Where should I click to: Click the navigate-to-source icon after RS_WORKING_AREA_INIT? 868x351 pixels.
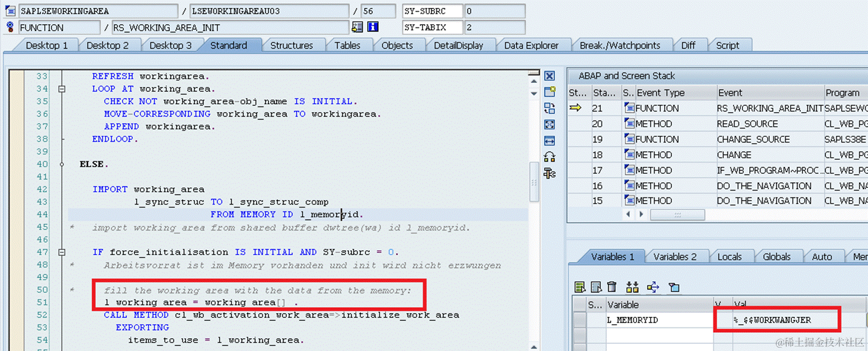click(x=357, y=27)
